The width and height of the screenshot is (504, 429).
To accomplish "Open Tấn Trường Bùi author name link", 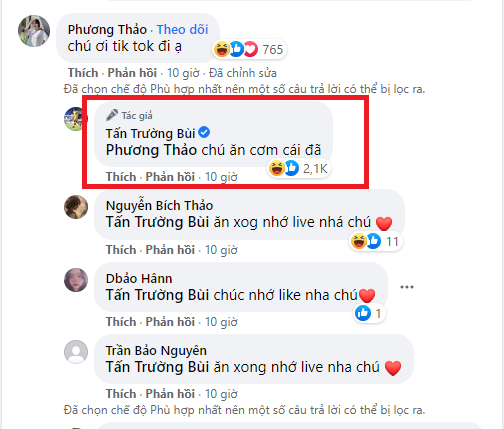I will coord(150,133).
